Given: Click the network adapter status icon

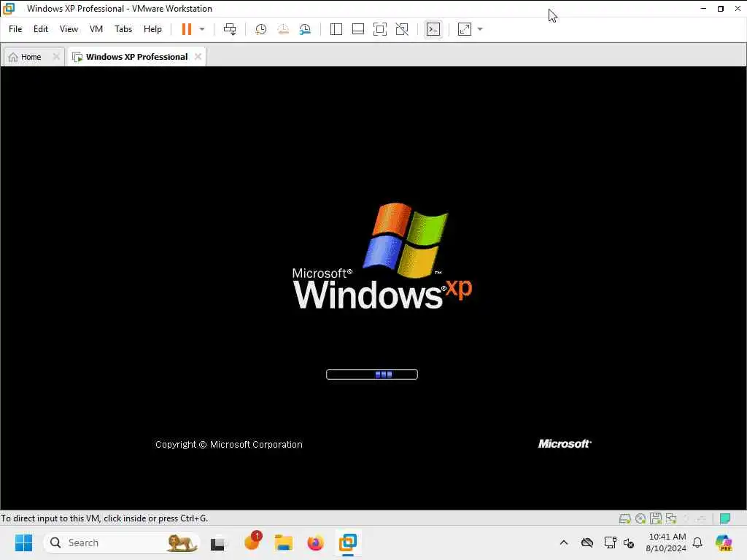Looking at the screenshot, I should coord(671,518).
